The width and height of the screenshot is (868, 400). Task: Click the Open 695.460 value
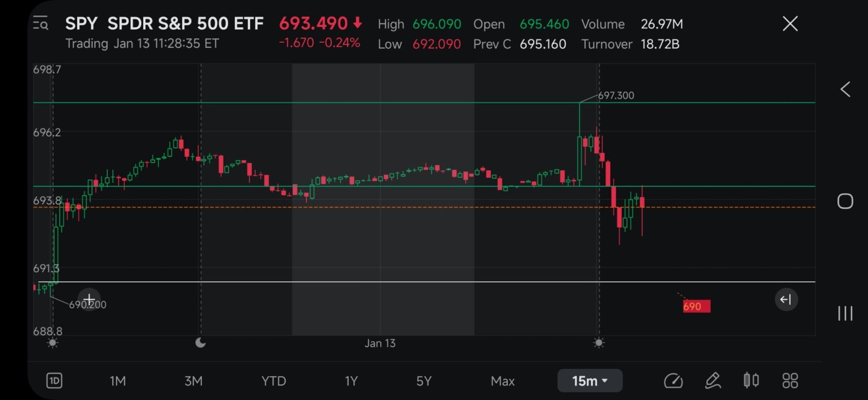pos(544,24)
